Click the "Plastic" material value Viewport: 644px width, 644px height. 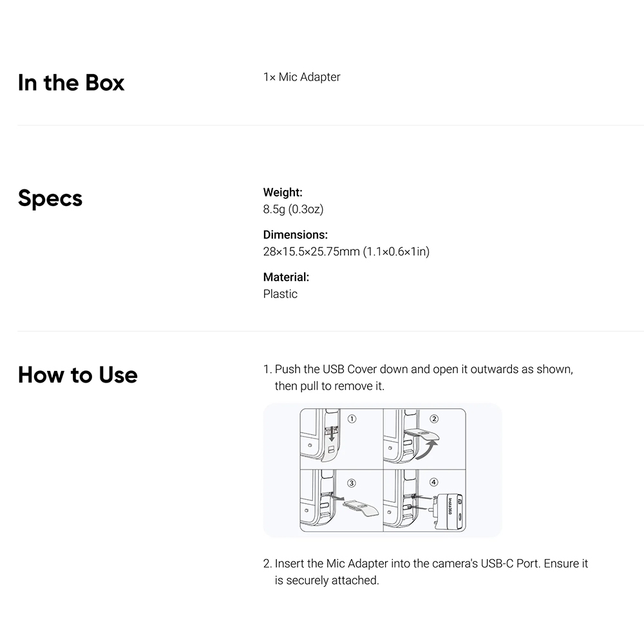coord(280,294)
